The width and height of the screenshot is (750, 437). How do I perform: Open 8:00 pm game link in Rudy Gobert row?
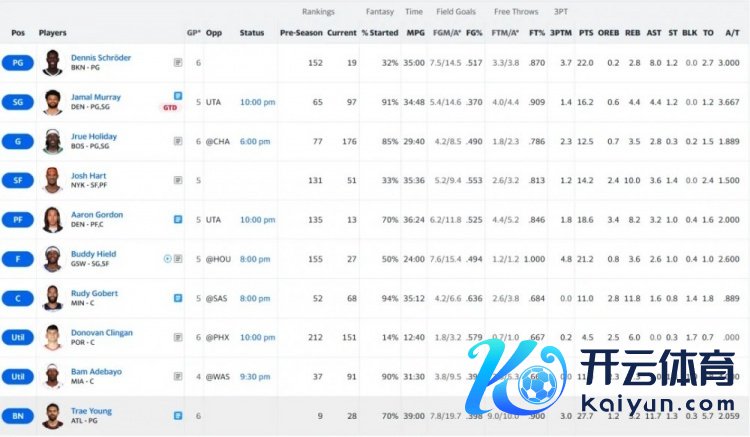tap(255, 298)
